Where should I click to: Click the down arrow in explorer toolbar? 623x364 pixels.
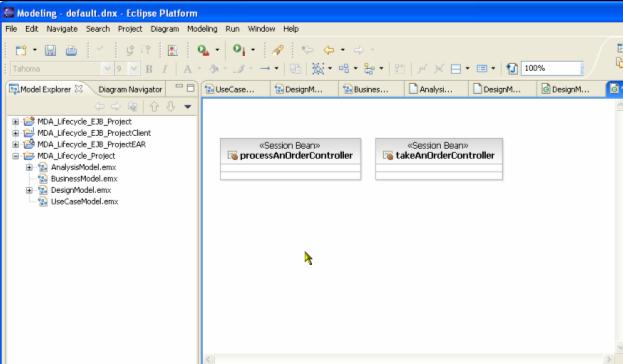tap(170, 106)
